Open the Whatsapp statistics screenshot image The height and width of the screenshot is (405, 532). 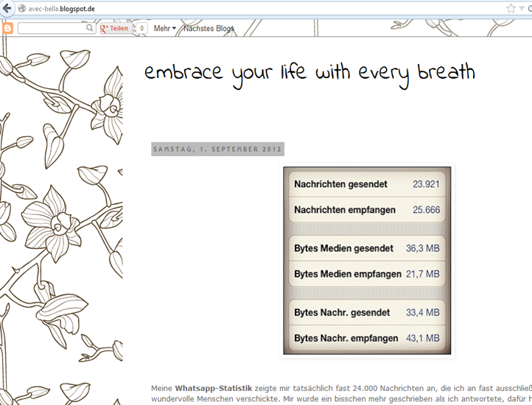click(x=367, y=261)
